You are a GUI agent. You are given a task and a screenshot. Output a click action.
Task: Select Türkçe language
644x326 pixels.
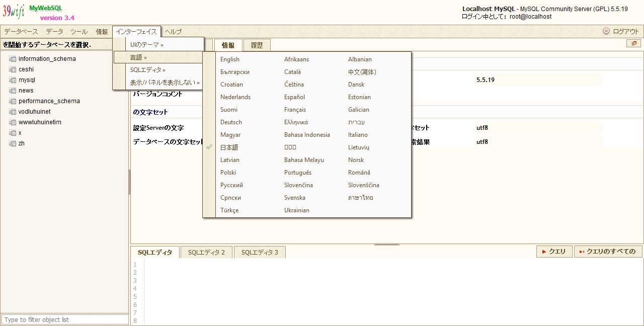tap(229, 210)
